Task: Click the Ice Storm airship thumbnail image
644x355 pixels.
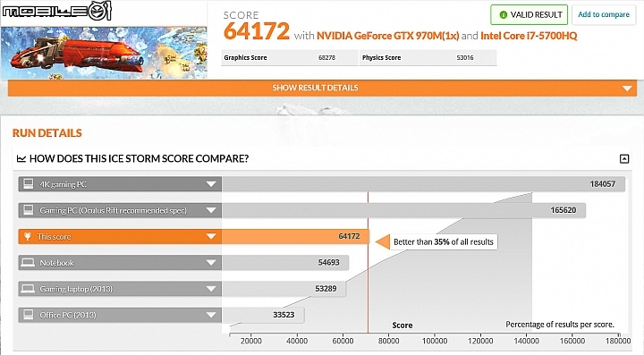Action: [104, 52]
